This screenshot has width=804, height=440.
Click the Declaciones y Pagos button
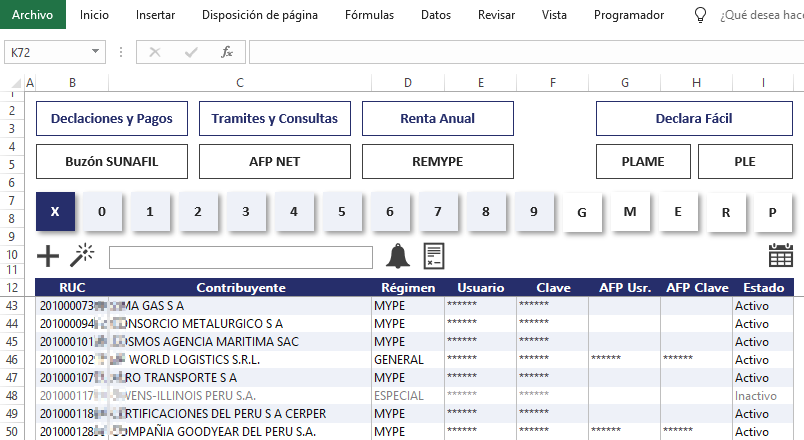click(112, 118)
